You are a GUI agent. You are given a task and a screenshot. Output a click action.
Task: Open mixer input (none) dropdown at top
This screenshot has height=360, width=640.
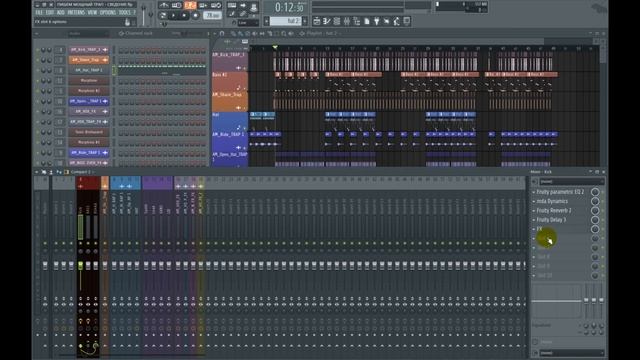(572, 182)
